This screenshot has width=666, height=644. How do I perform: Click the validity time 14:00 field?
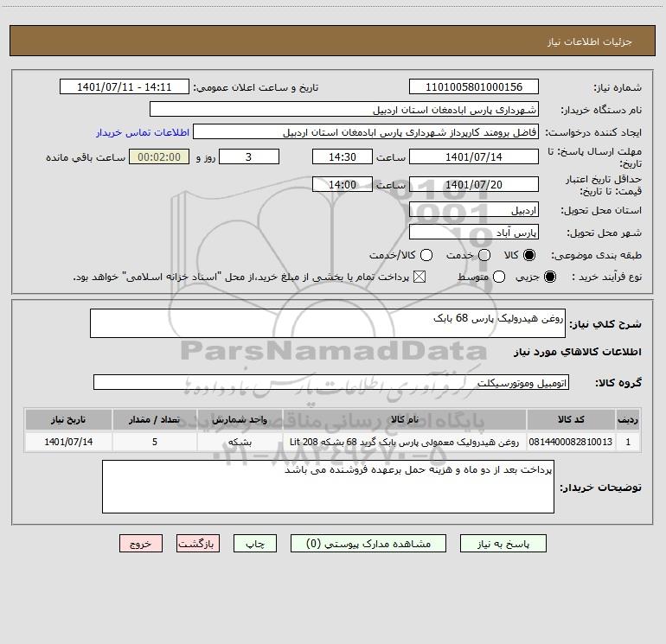(343, 184)
